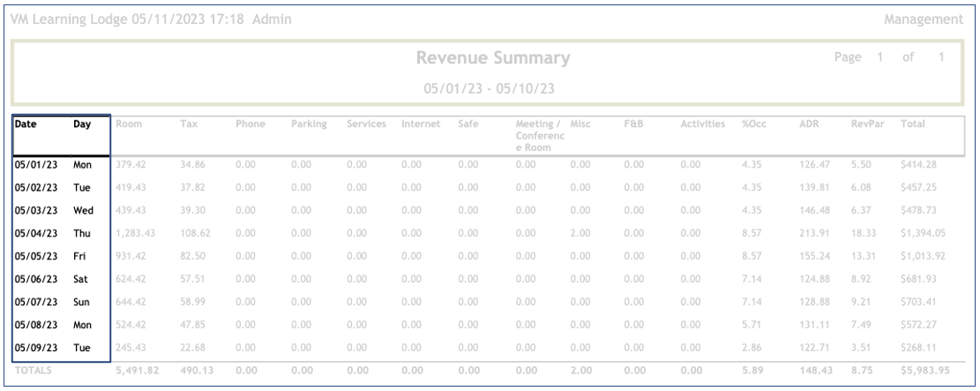Screen dimensions: 980x391
Task: Click the Date column header
Action: click(25, 125)
